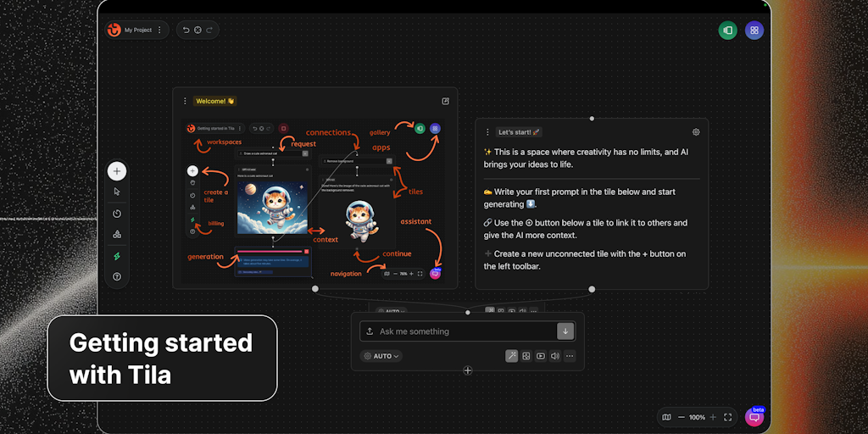This screenshot has width=868, height=434.
Task: Toggle the magic wand generation mode
Action: pos(511,356)
